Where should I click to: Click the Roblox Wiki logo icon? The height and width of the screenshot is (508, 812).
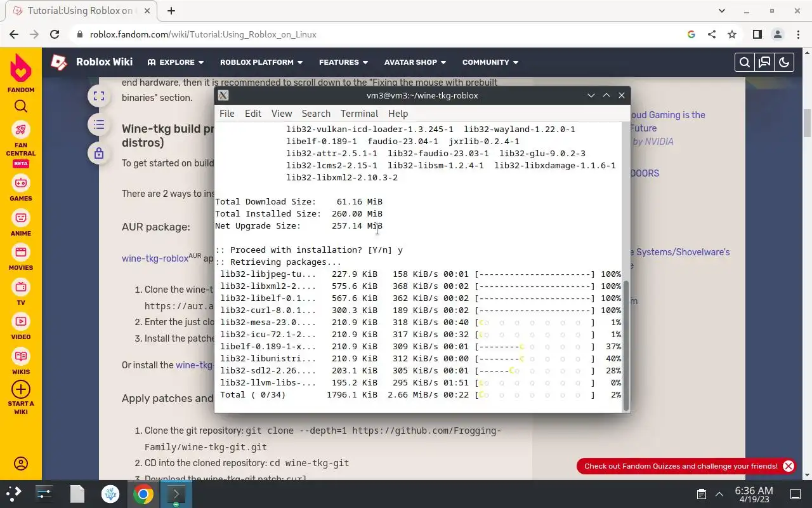(x=59, y=62)
